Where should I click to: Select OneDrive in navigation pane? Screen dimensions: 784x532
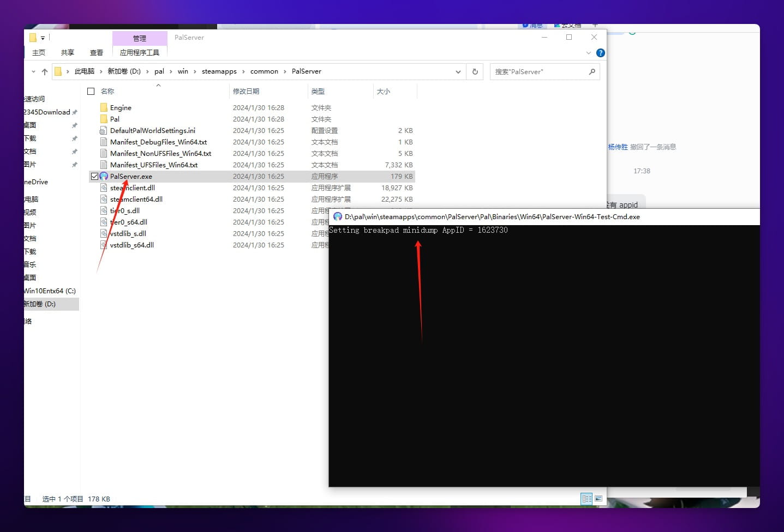pyautogui.click(x=36, y=182)
